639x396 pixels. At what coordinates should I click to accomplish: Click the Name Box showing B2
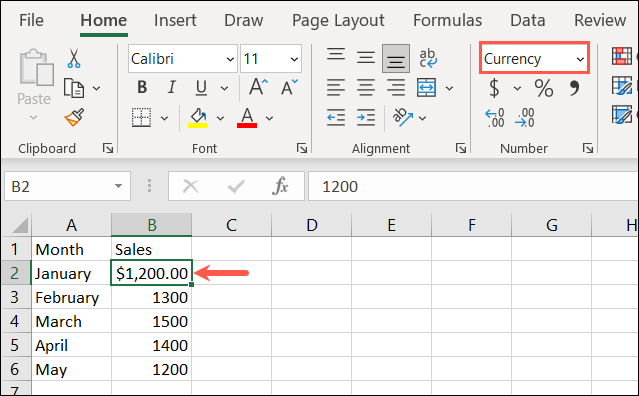coord(67,186)
